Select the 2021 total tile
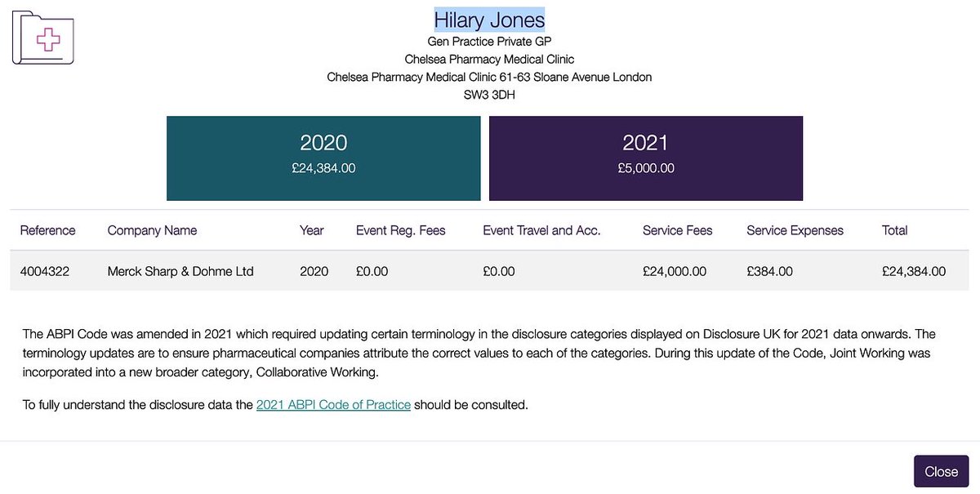 tap(645, 158)
